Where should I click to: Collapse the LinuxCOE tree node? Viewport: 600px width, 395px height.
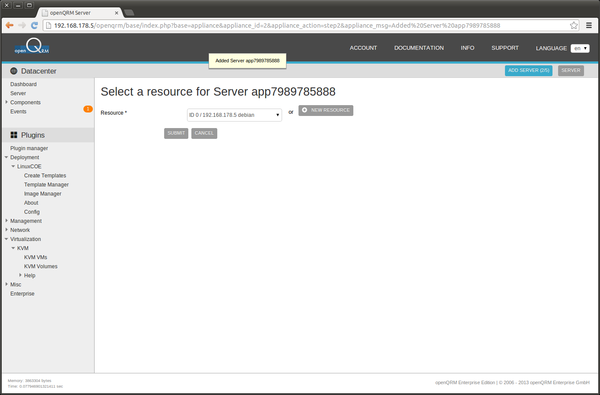13,166
